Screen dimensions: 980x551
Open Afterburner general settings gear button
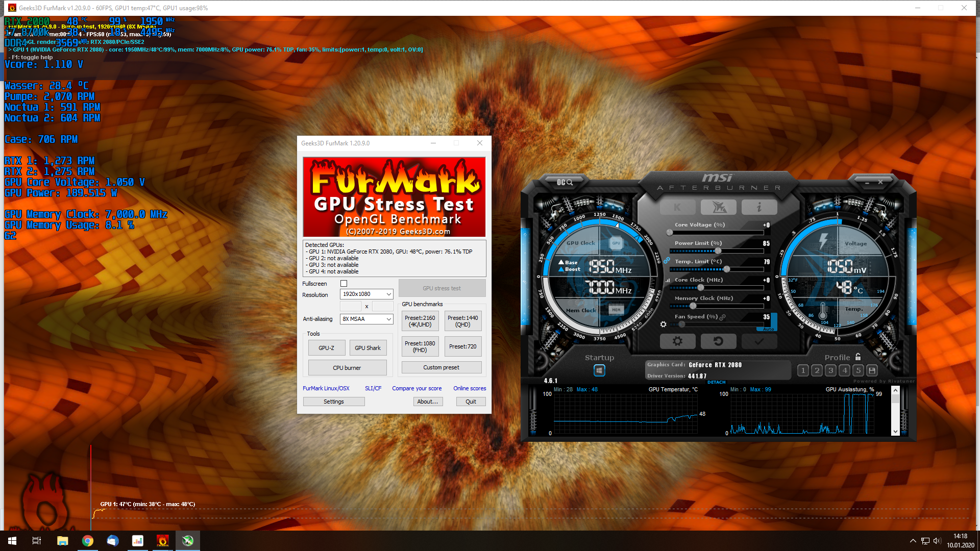(677, 341)
